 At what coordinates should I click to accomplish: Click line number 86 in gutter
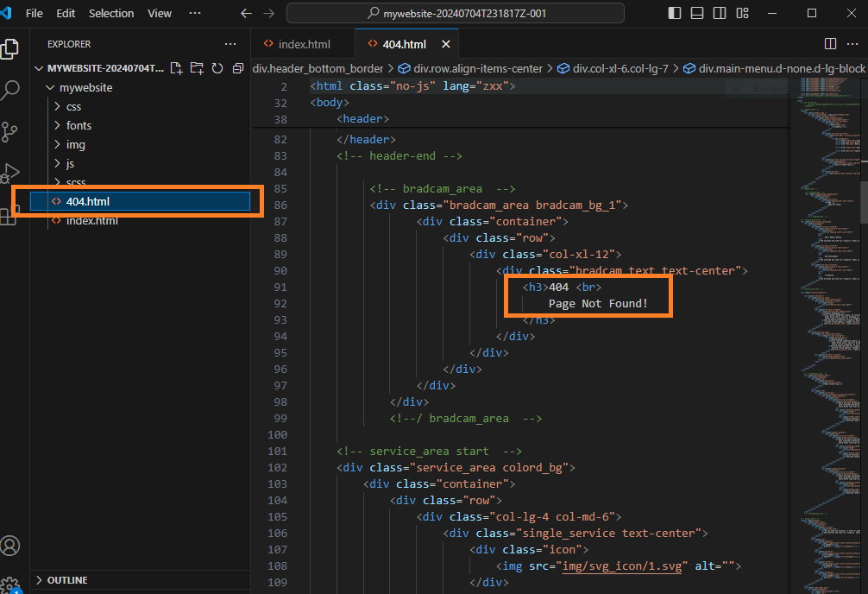[280, 205]
